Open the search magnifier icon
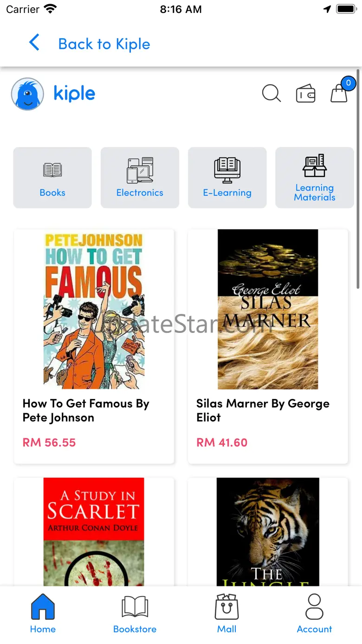Viewport: 362px width, 644px height. pyautogui.click(x=271, y=93)
